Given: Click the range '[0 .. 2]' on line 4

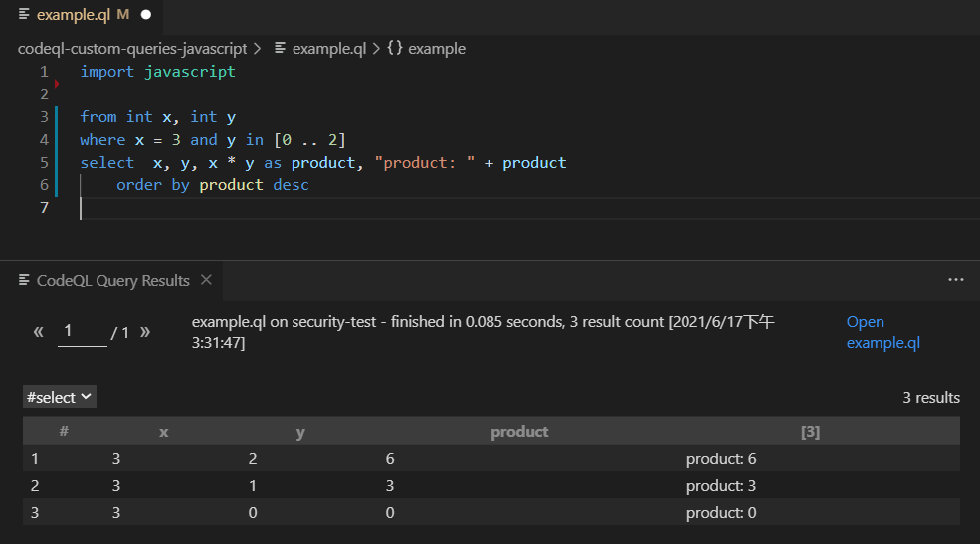Looking at the screenshot, I should [x=309, y=140].
